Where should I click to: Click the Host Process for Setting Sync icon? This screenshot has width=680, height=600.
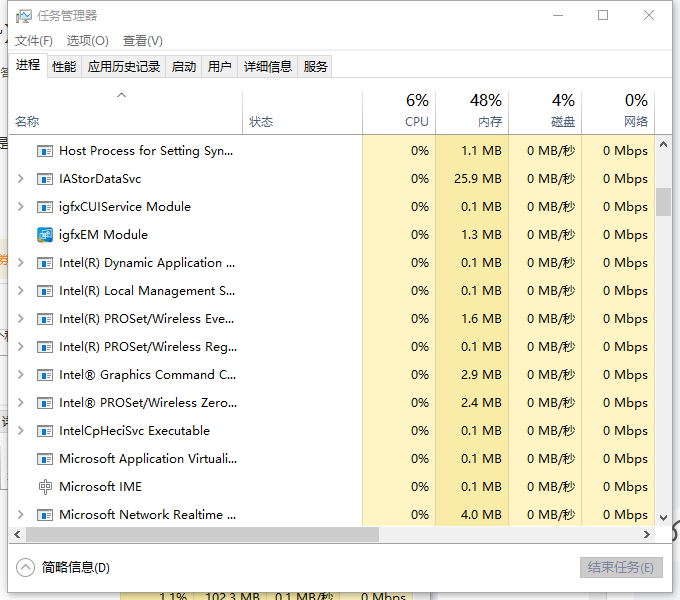click(45, 151)
